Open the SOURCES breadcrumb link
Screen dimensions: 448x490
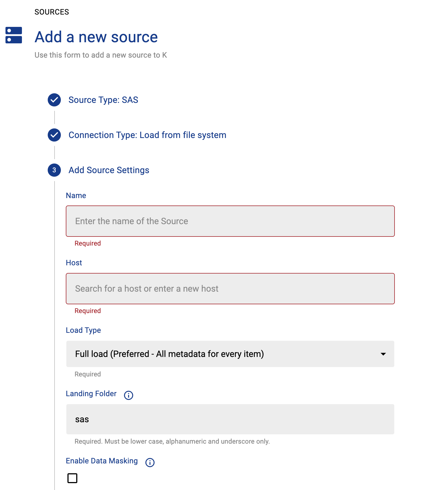tap(52, 12)
